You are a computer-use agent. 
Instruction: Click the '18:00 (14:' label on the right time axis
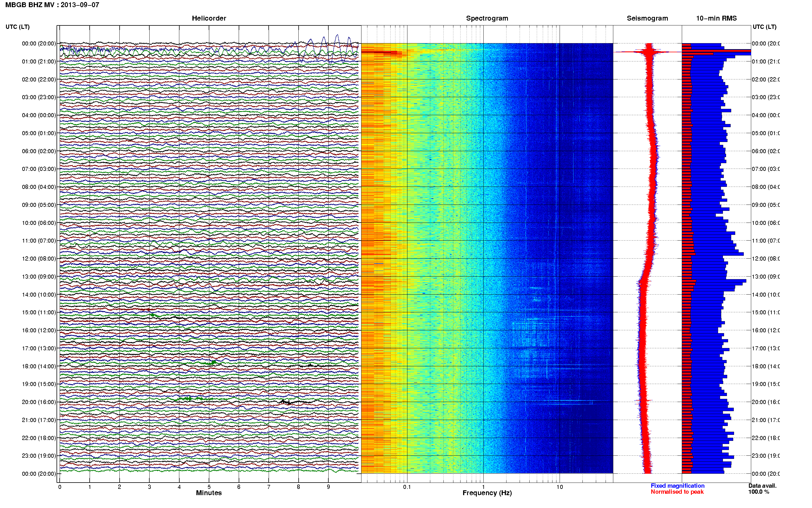tap(766, 366)
